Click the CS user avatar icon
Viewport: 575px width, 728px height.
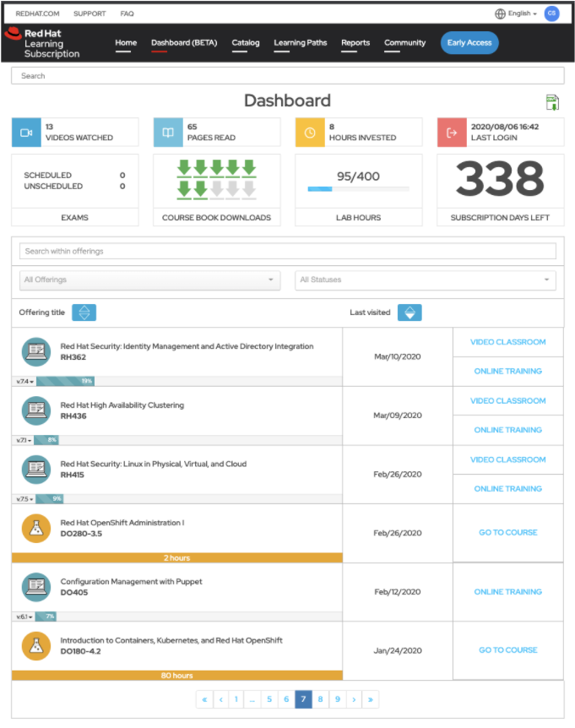(x=551, y=14)
